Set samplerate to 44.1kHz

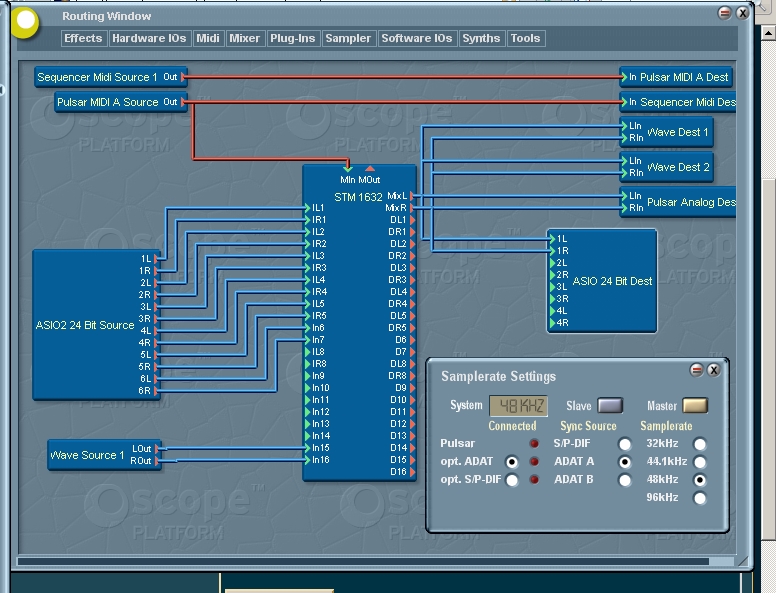pyautogui.click(x=700, y=462)
